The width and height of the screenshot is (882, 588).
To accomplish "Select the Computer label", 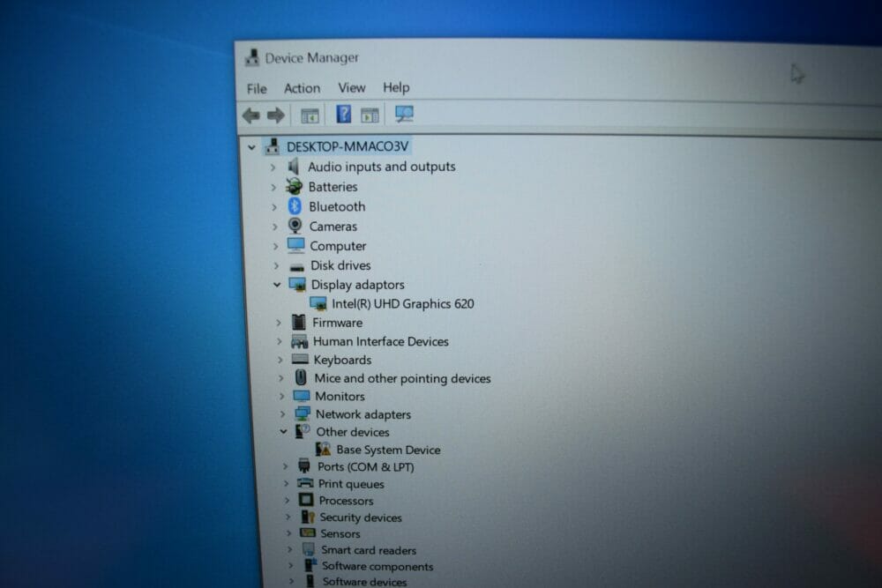I will tap(338, 246).
